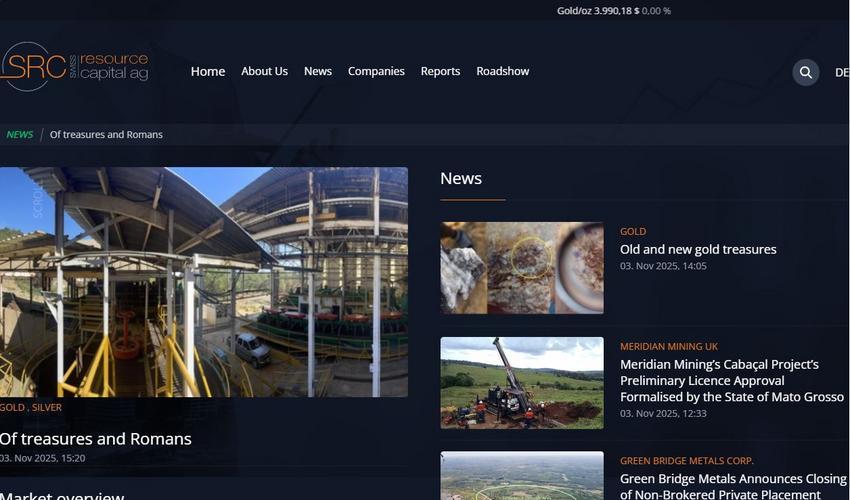Click the '03. Nov 2025, 12:33' timestamp
The width and height of the screenshot is (850, 500).
point(664,414)
